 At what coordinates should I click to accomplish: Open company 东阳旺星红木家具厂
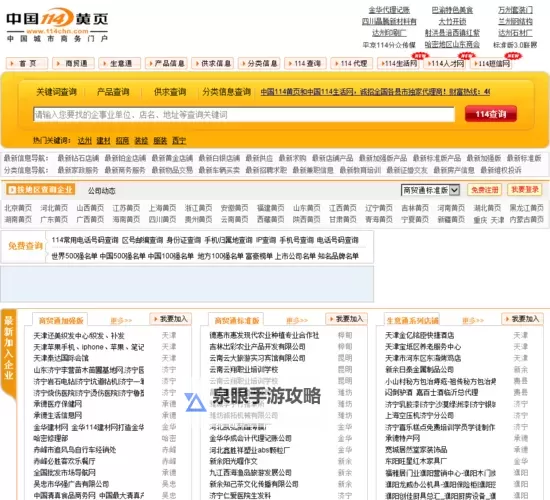pos(416,461)
